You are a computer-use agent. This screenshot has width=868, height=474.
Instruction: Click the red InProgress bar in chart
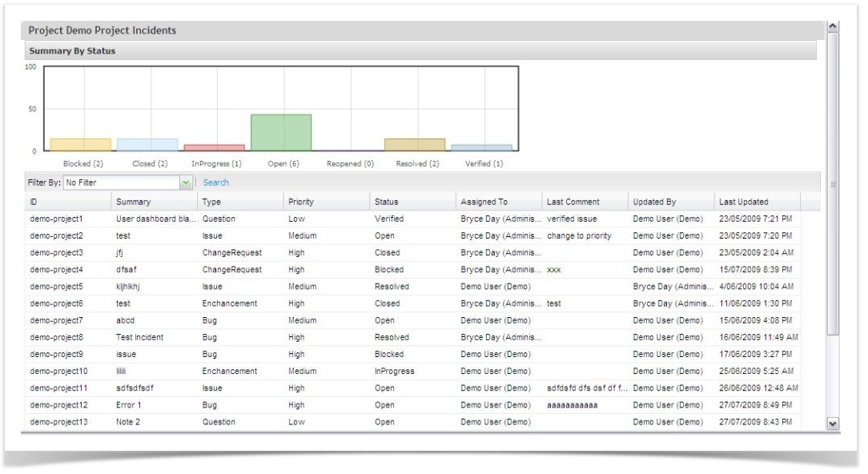pyautogui.click(x=214, y=147)
